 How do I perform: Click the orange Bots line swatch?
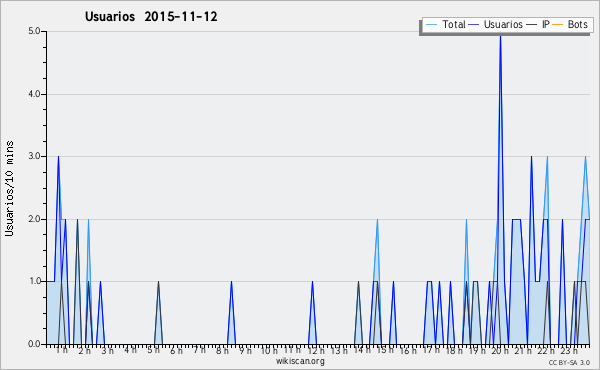[x=558, y=25]
